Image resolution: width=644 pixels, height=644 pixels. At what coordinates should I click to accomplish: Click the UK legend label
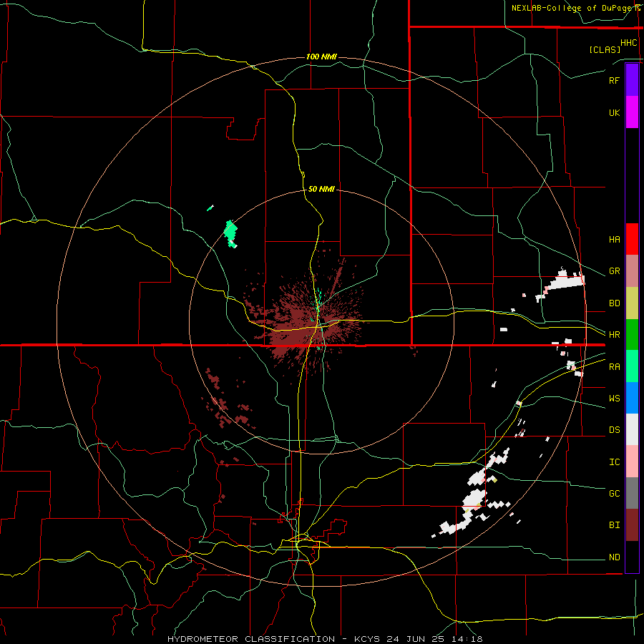[614, 112]
